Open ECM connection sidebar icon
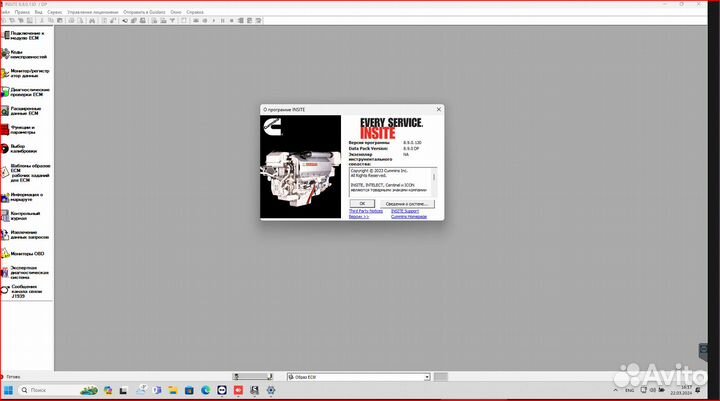The image size is (720, 401). (x=5, y=36)
